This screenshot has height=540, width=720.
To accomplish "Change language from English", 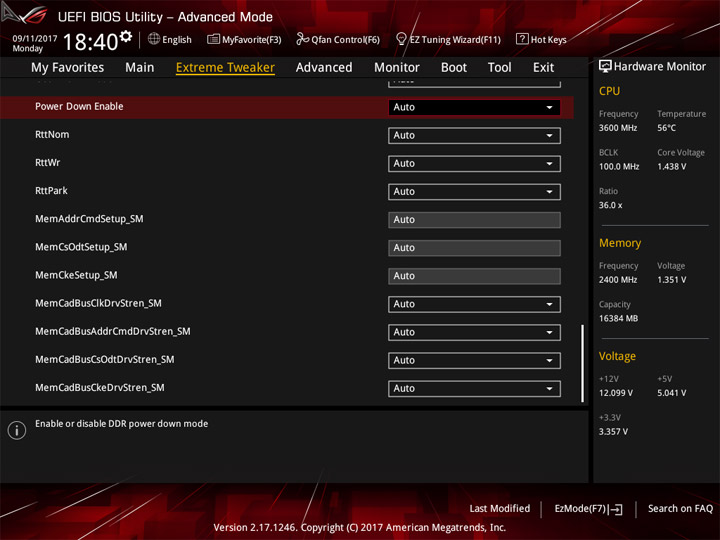I will click(x=176, y=40).
